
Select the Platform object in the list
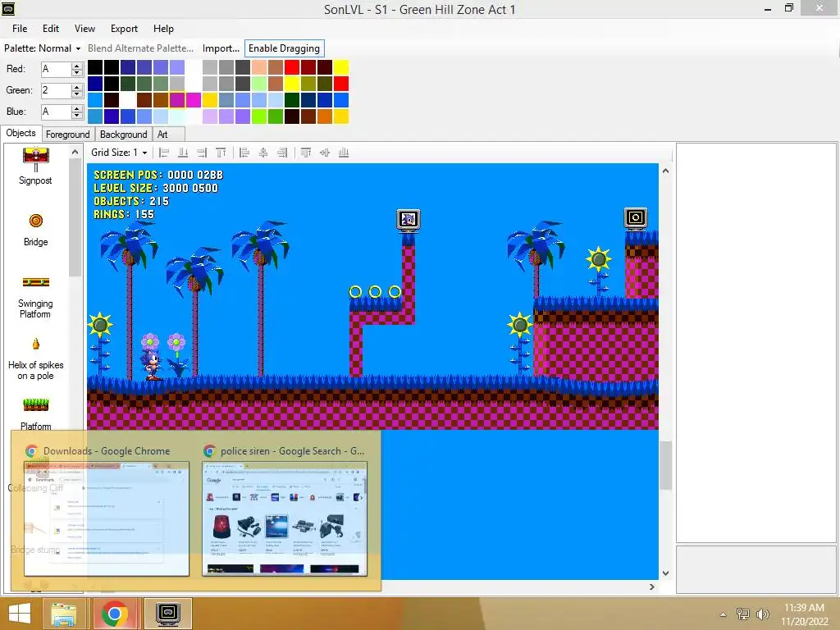(x=35, y=413)
